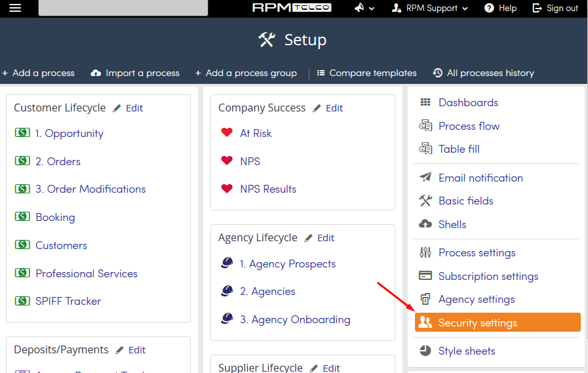Select Security settings in the sidebar
Viewport: 588px width, 373px height.
498,323
